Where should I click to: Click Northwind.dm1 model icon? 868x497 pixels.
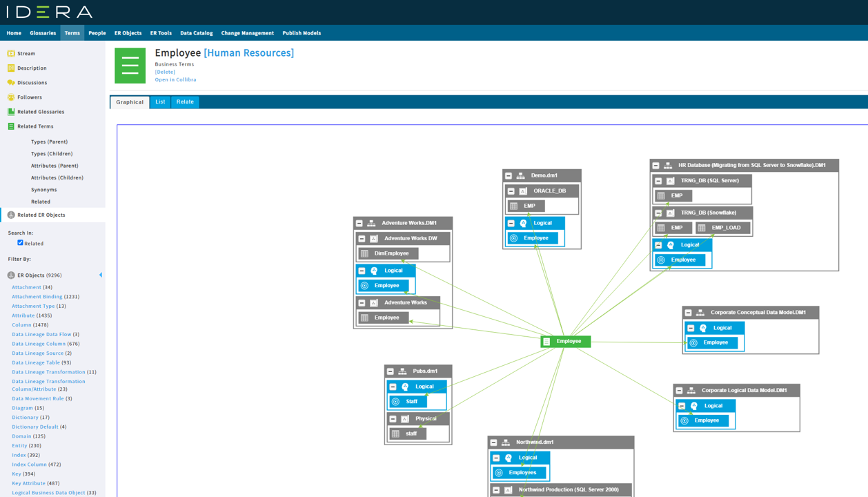pos(506,442)
